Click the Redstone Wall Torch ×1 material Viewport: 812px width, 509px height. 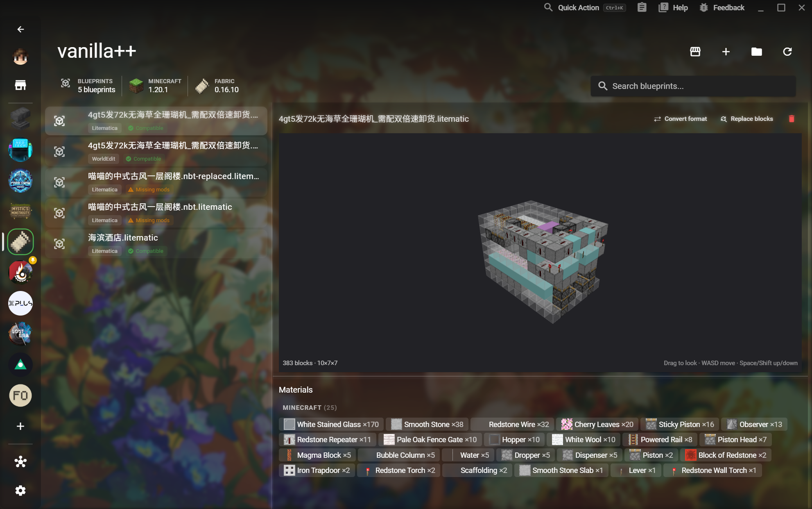[x=712, y=470]
